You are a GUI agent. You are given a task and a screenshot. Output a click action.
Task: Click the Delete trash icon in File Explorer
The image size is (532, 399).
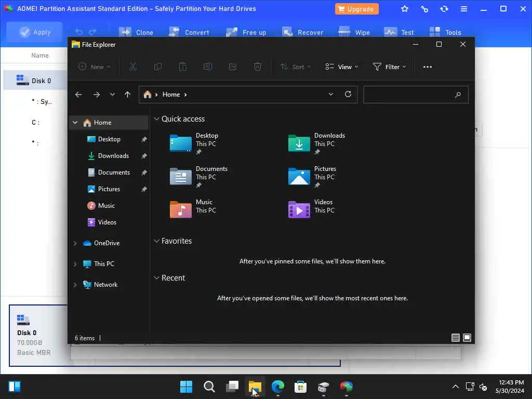tap(258, 67)
